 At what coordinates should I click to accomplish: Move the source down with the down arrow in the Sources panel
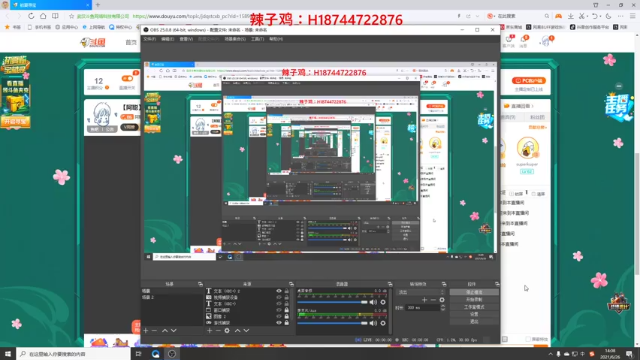(x=247, y=331)
